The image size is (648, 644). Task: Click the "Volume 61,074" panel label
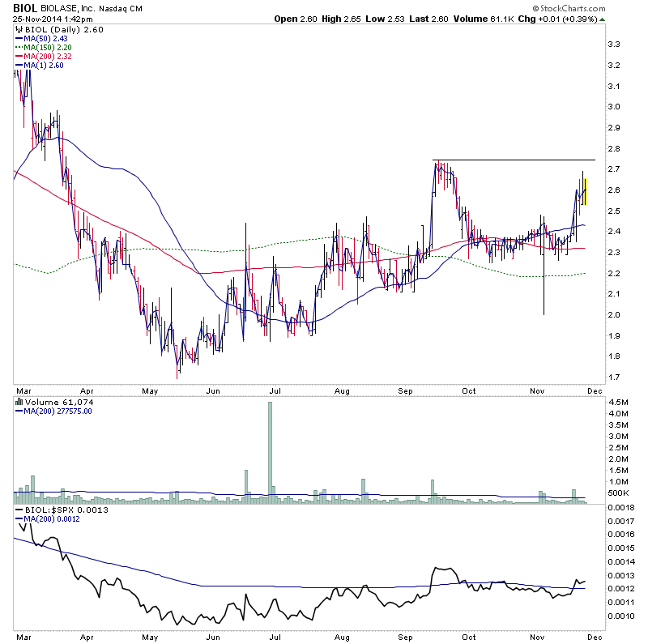click(x=59, y=402)
